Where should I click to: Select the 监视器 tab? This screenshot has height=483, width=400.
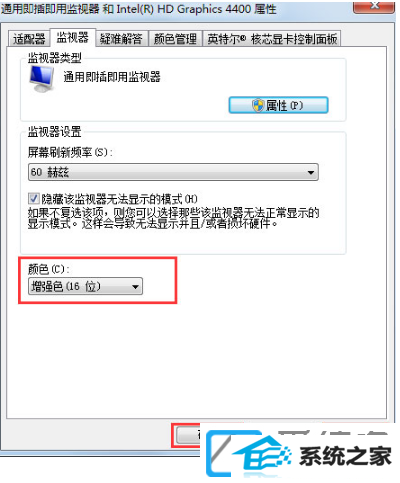point(72,38)
